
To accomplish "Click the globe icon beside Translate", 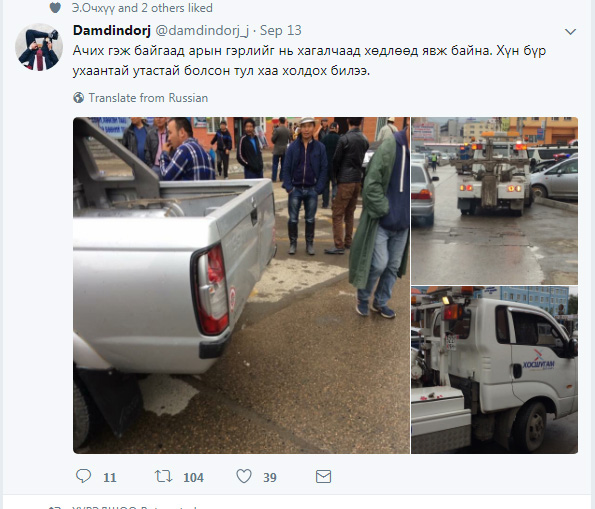I will tap(79, 98).
